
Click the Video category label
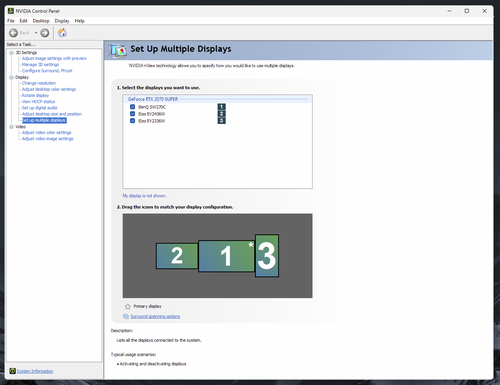(x=20, y=127)
